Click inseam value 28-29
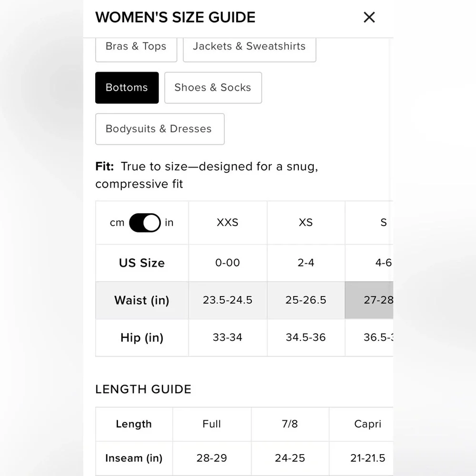This screenshot has width=476, height=476. (x=212, y=458)
